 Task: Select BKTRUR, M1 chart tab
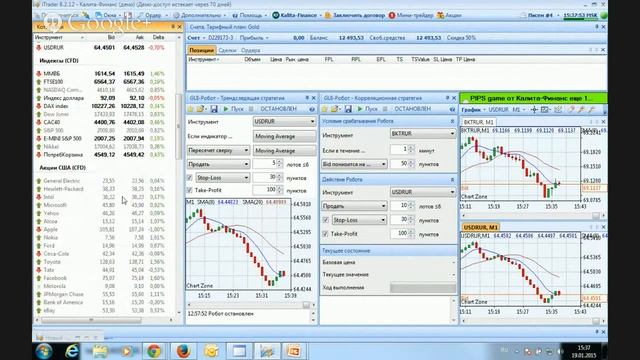[x=478, y=122]
